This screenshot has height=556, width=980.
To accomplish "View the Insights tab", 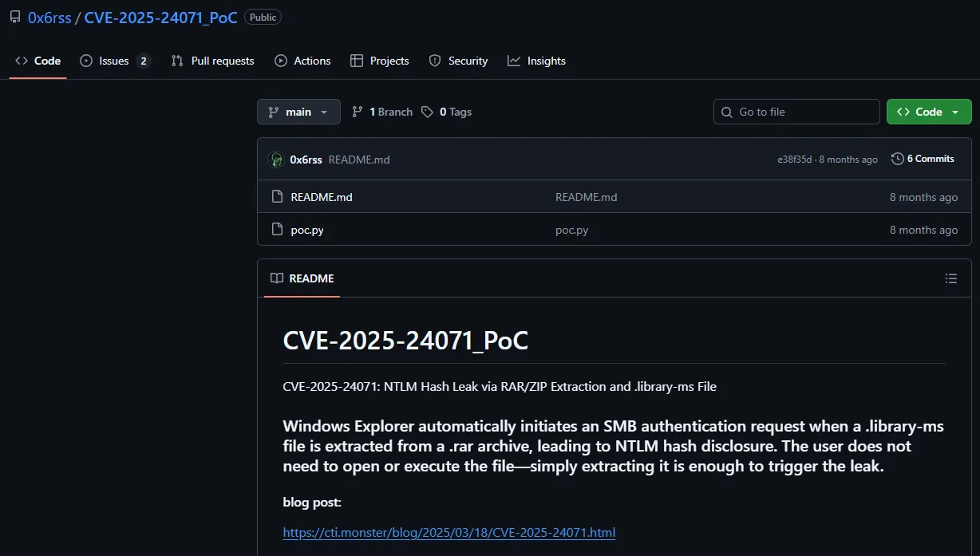I will pos(536,61).
